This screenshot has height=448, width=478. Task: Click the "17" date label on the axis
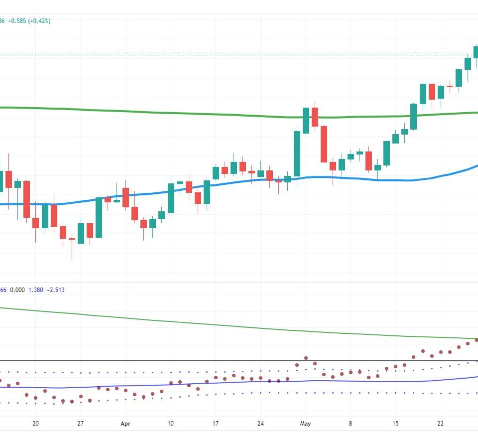216,424
